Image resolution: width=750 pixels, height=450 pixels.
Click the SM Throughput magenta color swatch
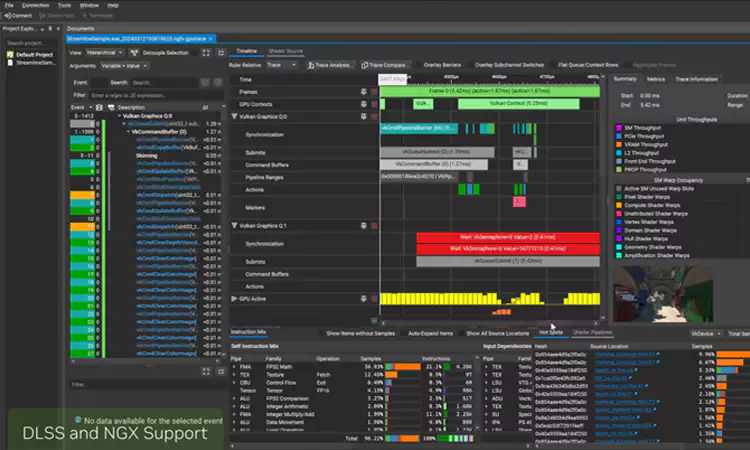(619, 128)
